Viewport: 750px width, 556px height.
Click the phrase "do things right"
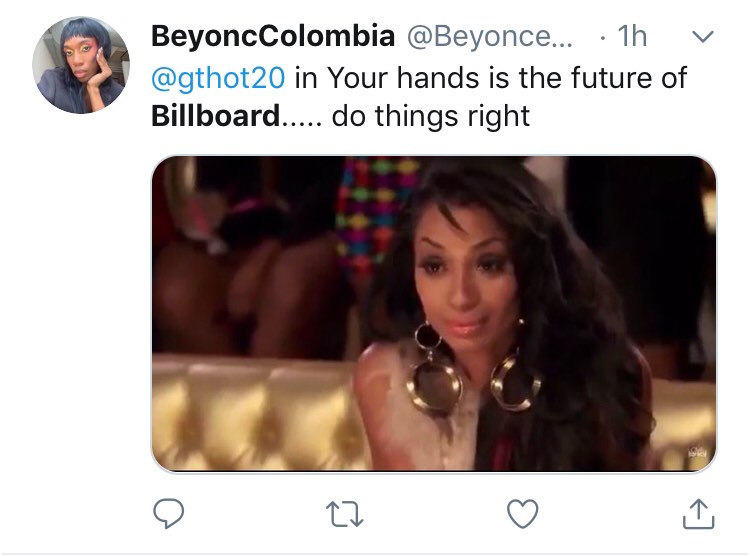click(x=430, y=116)
